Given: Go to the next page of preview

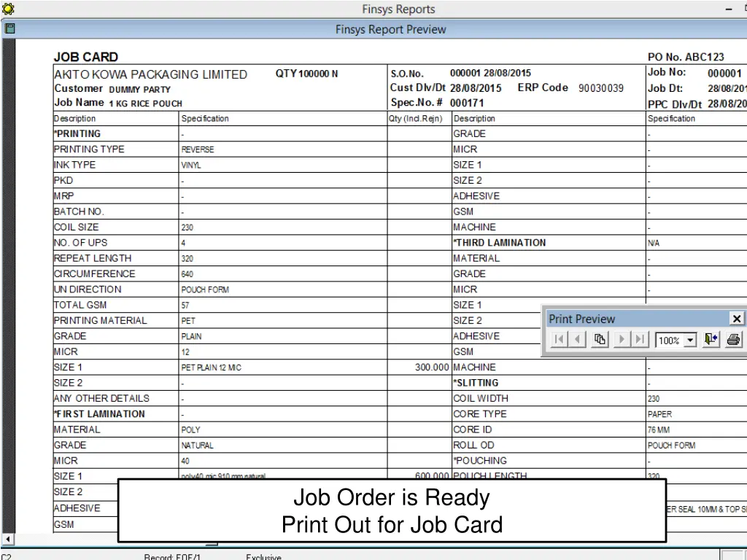Looking at the screenshot, I should click(622, 340).
